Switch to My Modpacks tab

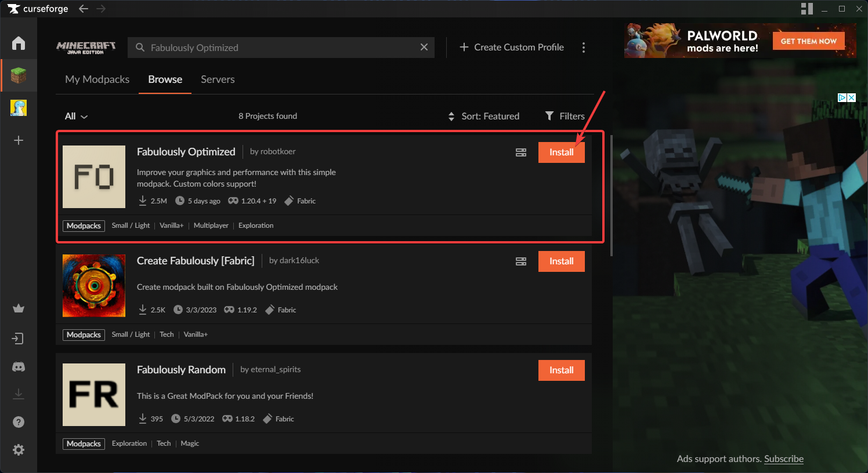point(97,79)
